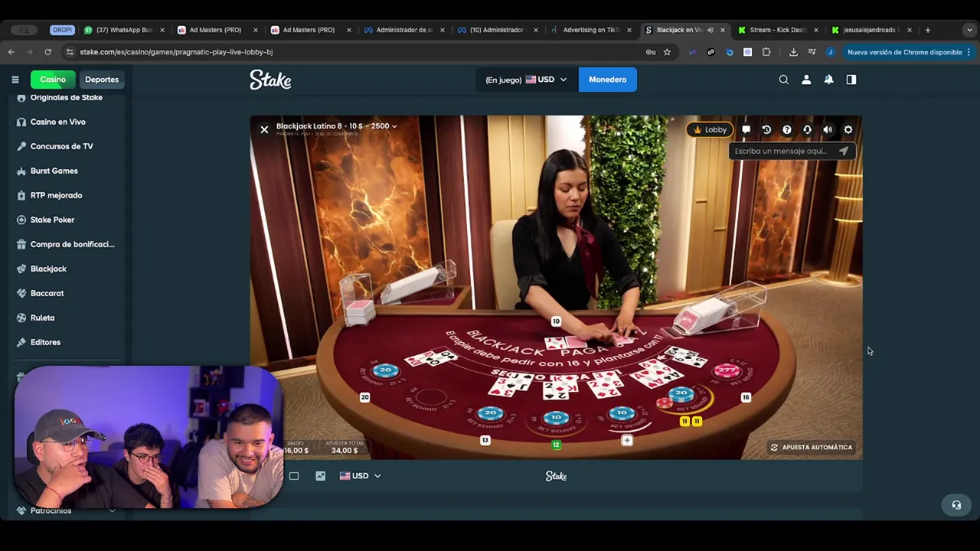Open Chrome downloads icon
Image resolution: width=980 pixels, height=551 pixels.
[x=793, y=52]
